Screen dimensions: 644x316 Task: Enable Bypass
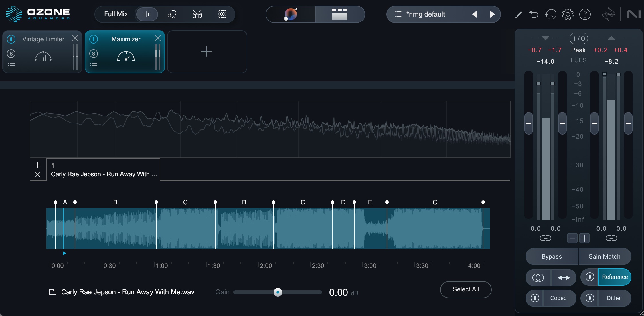(x=552, y=256)
